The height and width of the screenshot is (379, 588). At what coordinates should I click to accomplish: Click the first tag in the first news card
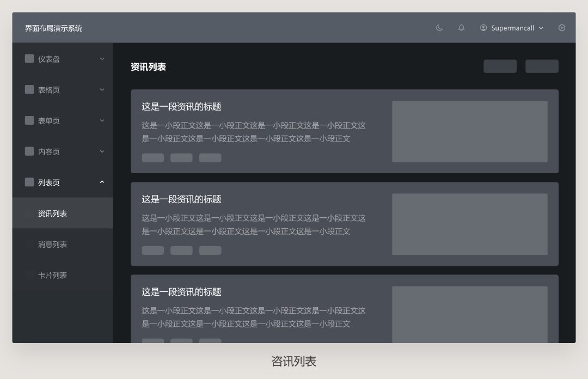[x=152, y=157]
